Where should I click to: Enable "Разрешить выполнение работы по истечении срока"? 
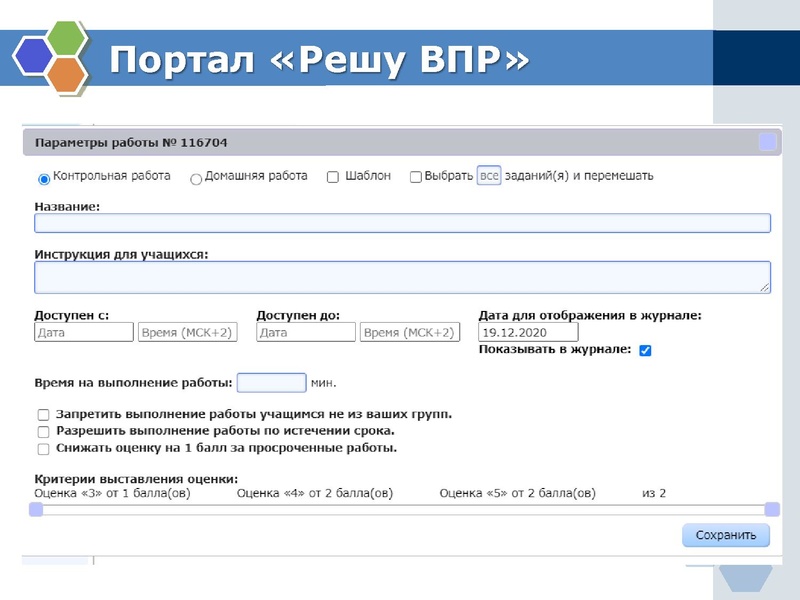[41, 430]
